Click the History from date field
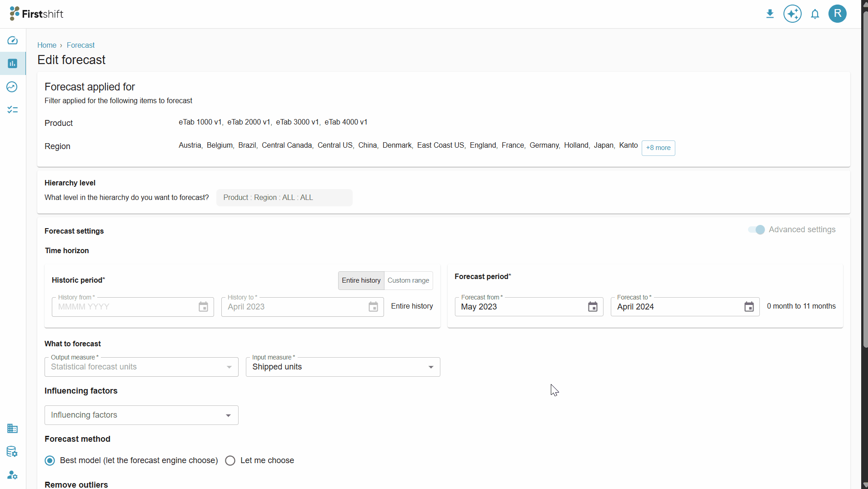The width and height of the screenshot is (868, 489). [x=133, y=307]
